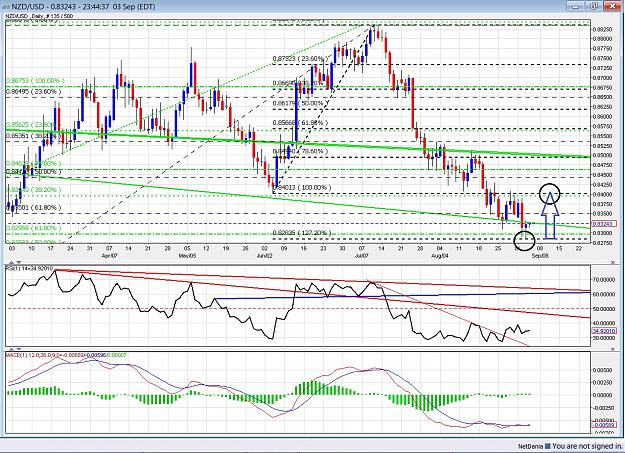Click the 70.00000 RSI axis value
Screen dimensions: 625x453
[604, 280]
